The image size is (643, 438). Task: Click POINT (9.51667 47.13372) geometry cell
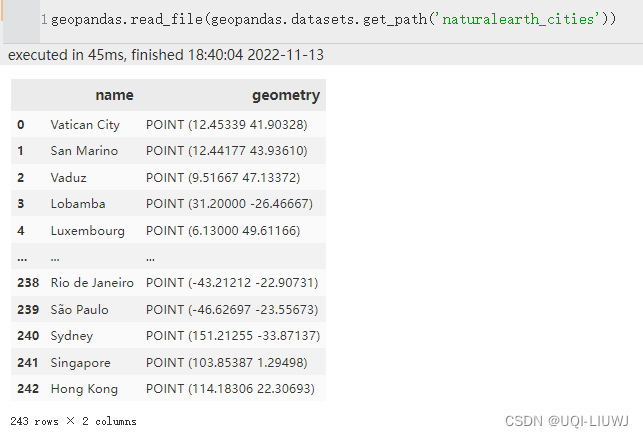[x=223, y=178]
